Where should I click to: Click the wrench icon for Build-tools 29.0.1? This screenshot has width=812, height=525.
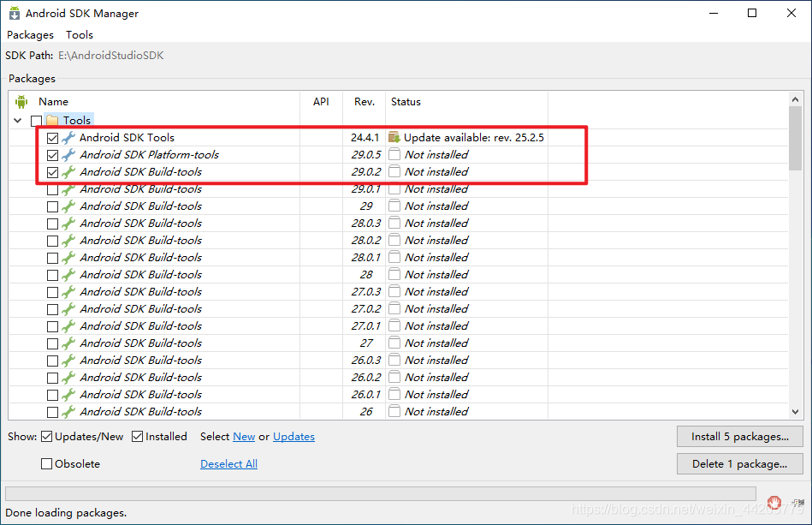68,189
